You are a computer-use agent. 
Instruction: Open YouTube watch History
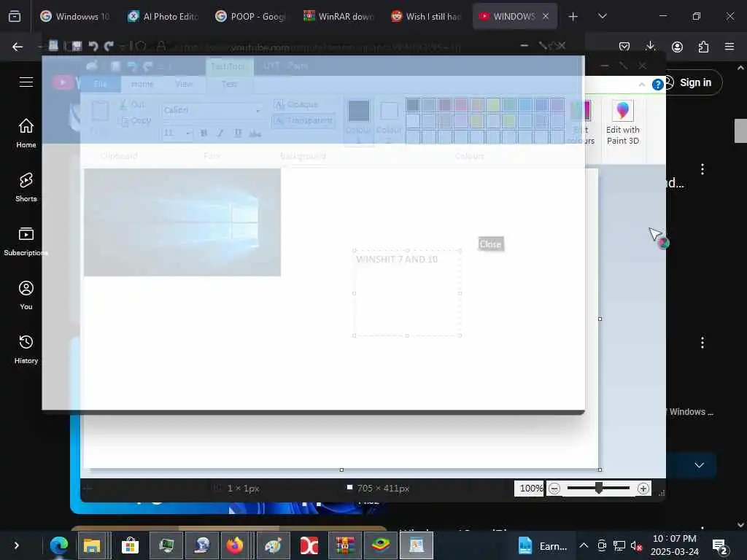(26, 349)
